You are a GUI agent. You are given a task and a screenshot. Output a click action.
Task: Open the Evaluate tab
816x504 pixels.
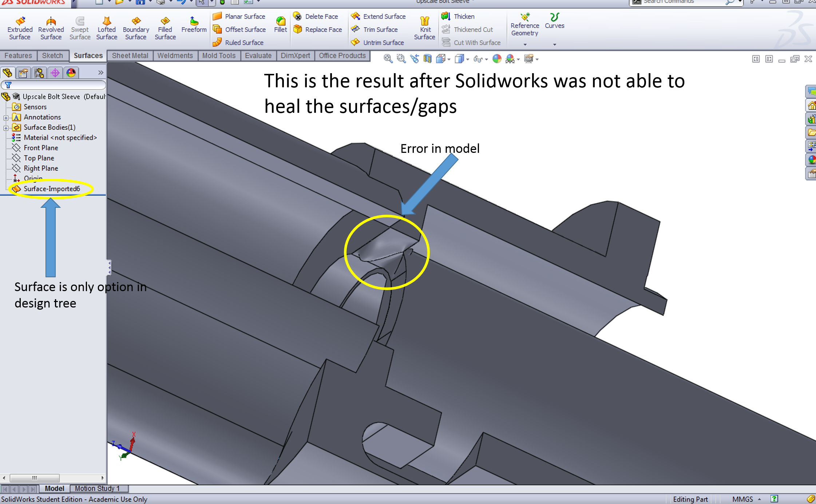tap(258, 56)
